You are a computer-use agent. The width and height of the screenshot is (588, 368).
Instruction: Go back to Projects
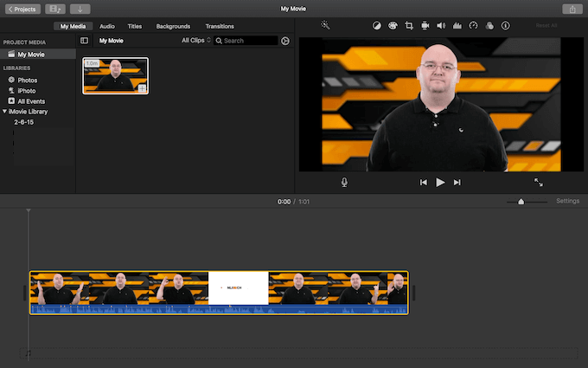[22, 9]
